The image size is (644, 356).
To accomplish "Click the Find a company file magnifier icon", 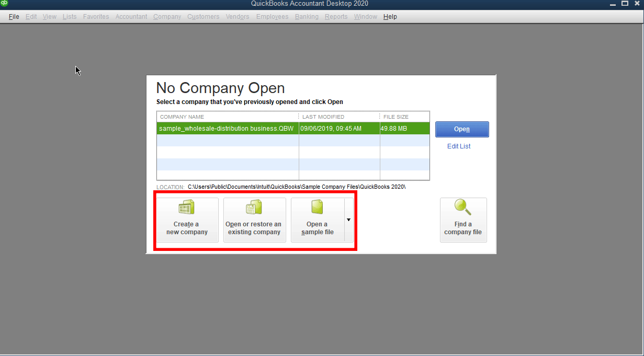I will click(463, 208).
